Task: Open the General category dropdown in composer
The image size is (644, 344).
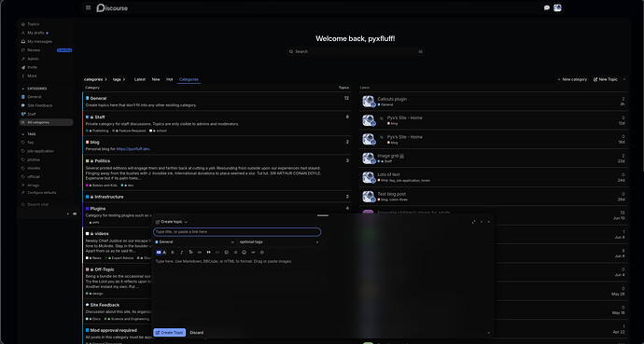Action: [195, 241]
